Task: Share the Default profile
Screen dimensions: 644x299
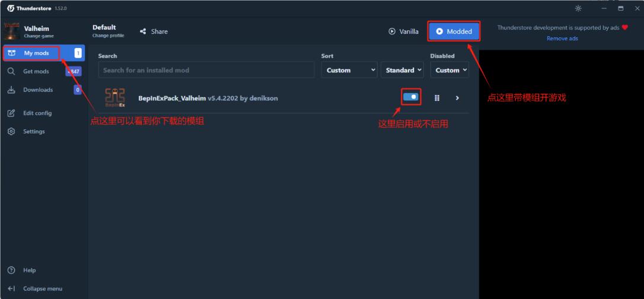Action: point(154,31)
